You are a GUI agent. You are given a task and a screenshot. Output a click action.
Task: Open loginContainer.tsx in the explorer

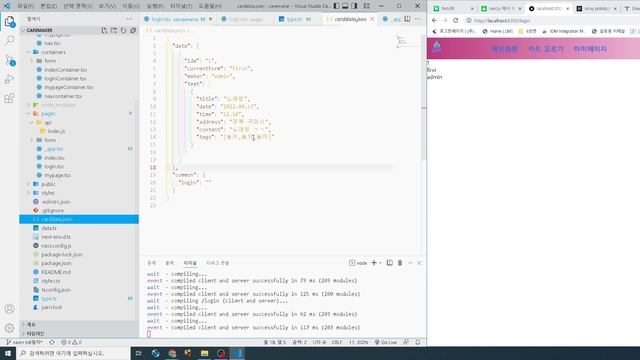pyautogui.click(x=65, y=78)
